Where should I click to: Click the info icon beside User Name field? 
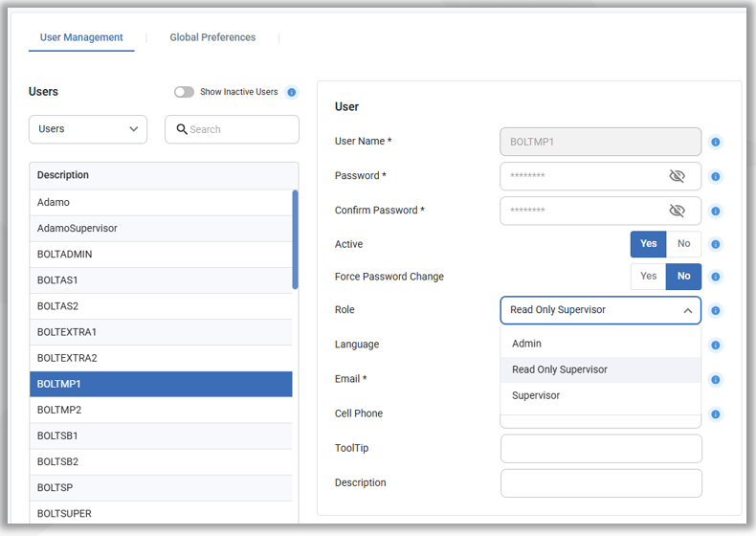(x=716, y=143)
